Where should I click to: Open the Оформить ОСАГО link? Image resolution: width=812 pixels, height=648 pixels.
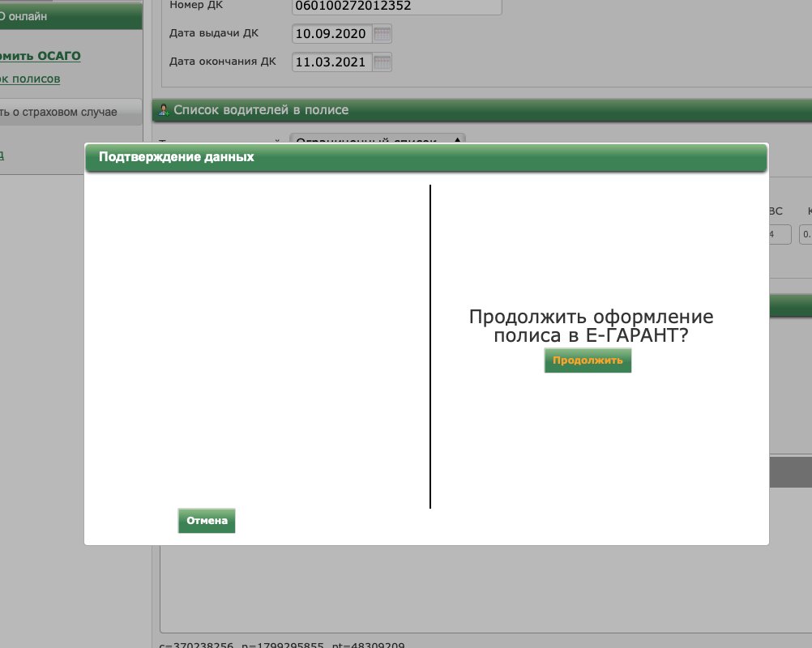41,56
